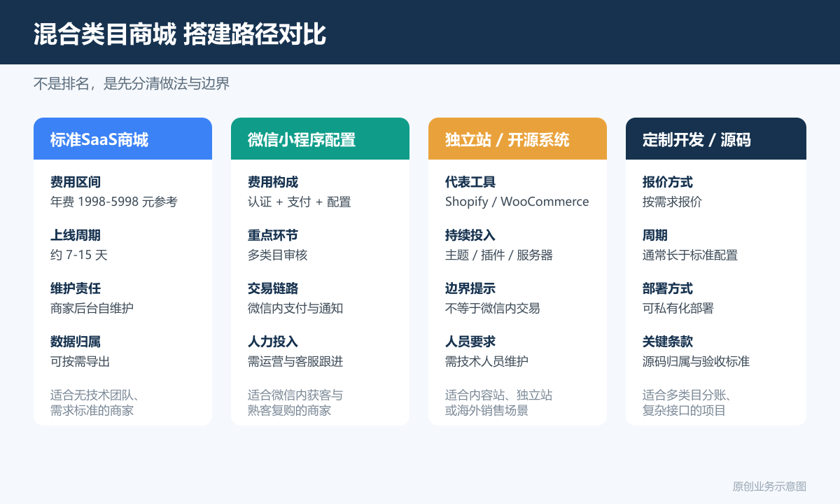Click the 重点环节 label

[x=273, y=235]
